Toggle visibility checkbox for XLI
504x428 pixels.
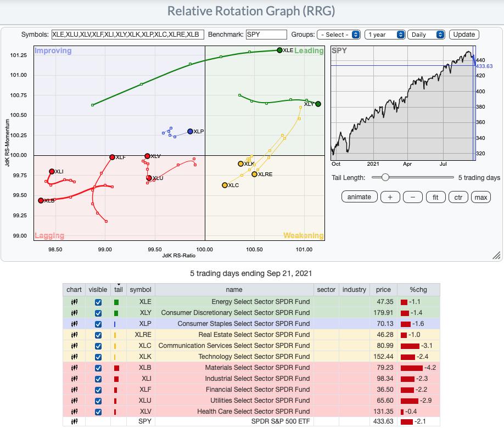[98, 379]
